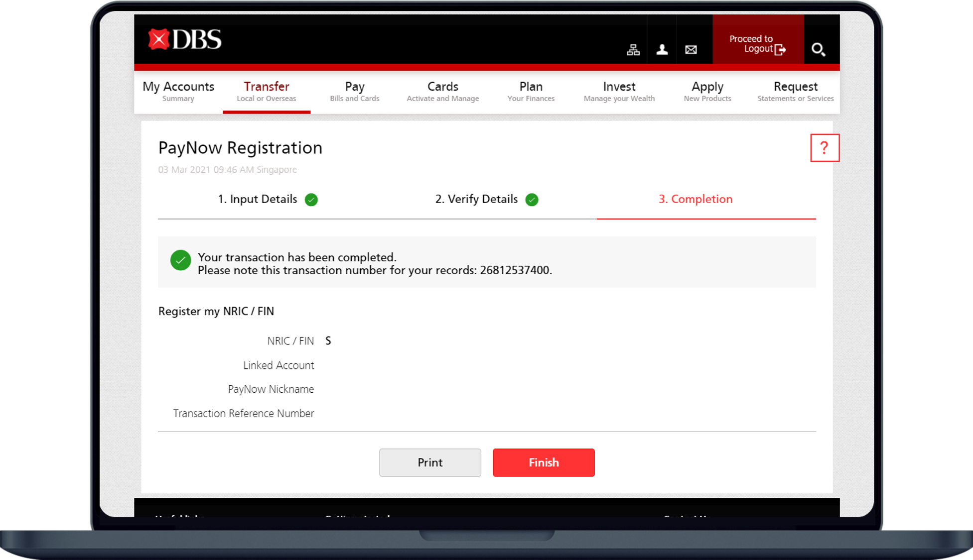Open Request Statements or Services menu
The image size is (973, 560).
[796, 92]
